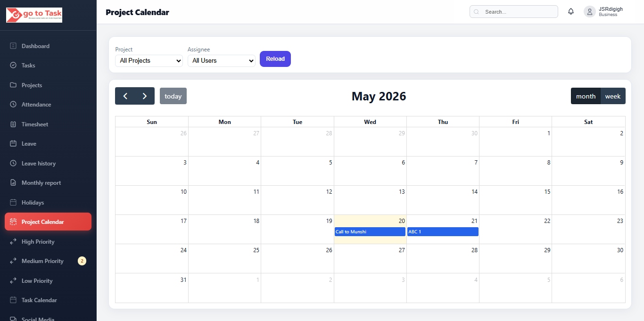Click the Leave calendar icon
The image size is (644, 321).
13,144
